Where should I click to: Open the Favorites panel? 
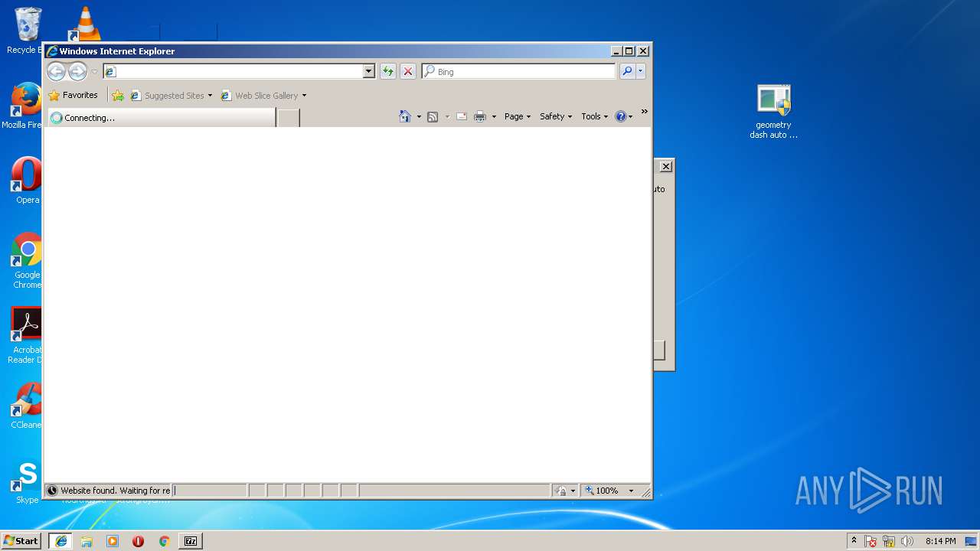point(73,96)
